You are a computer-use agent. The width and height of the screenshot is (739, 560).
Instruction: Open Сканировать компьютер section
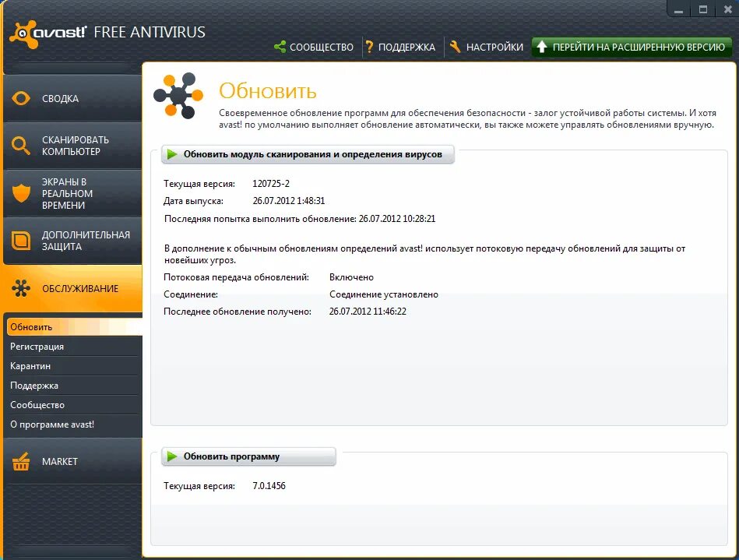pos(72,146)
